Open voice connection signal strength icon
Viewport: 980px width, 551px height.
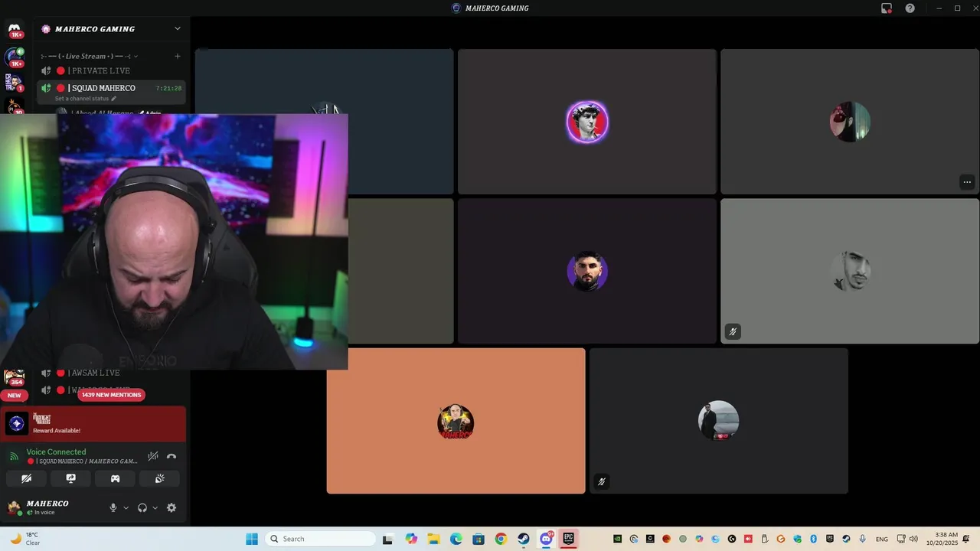(14, 456)
